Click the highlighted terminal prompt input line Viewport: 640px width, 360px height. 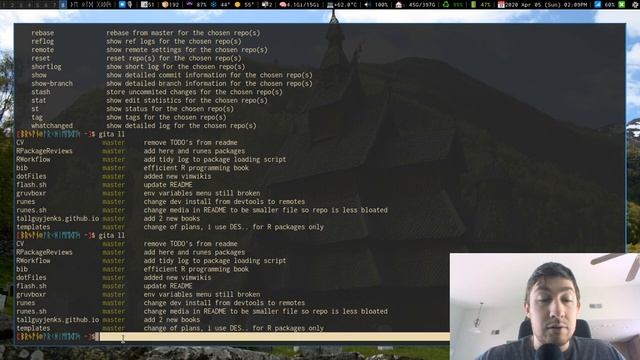(274, 337)
